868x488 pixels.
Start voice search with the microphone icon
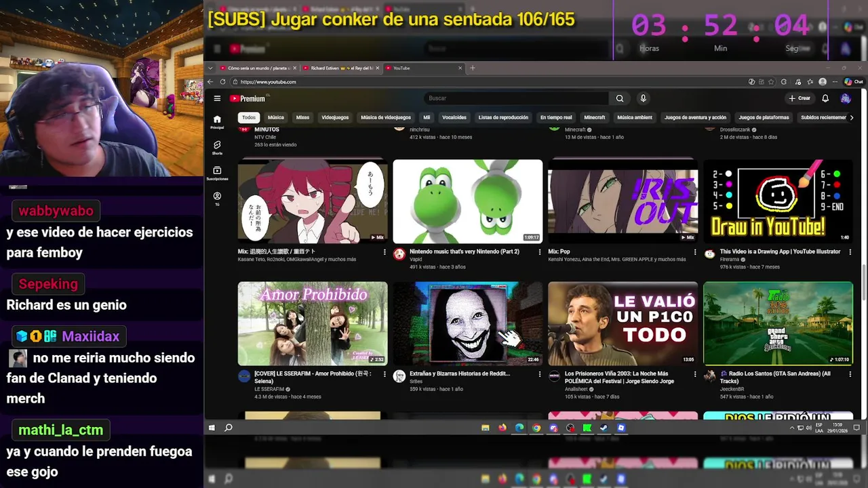tap(643, 98)
